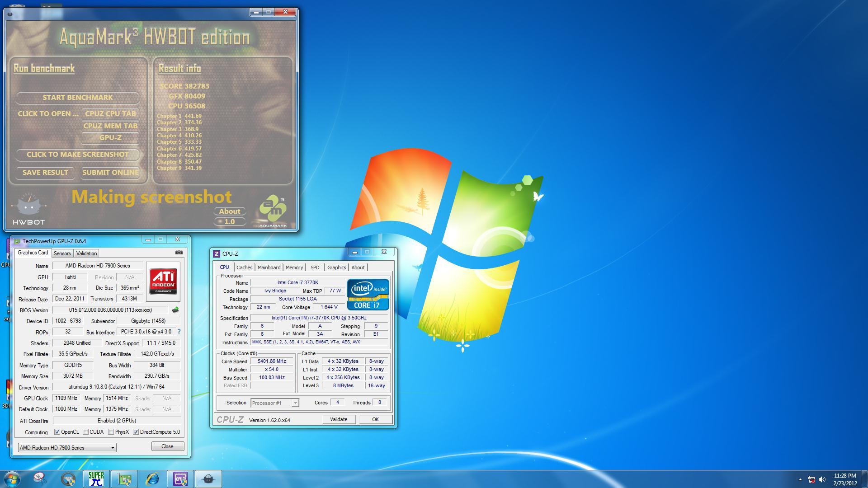Switch to SuperPi in the taskbar
The image size is (868, 488).
coord(96,479)
